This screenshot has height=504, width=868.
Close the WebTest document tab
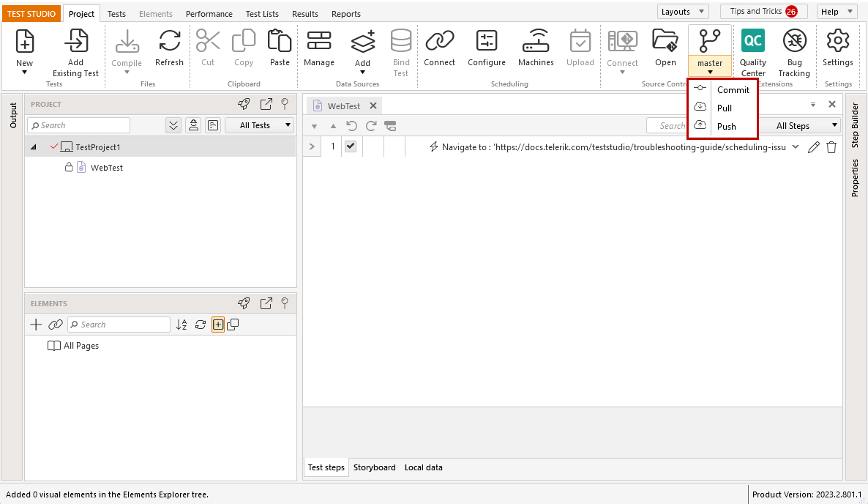pos(373,105)
